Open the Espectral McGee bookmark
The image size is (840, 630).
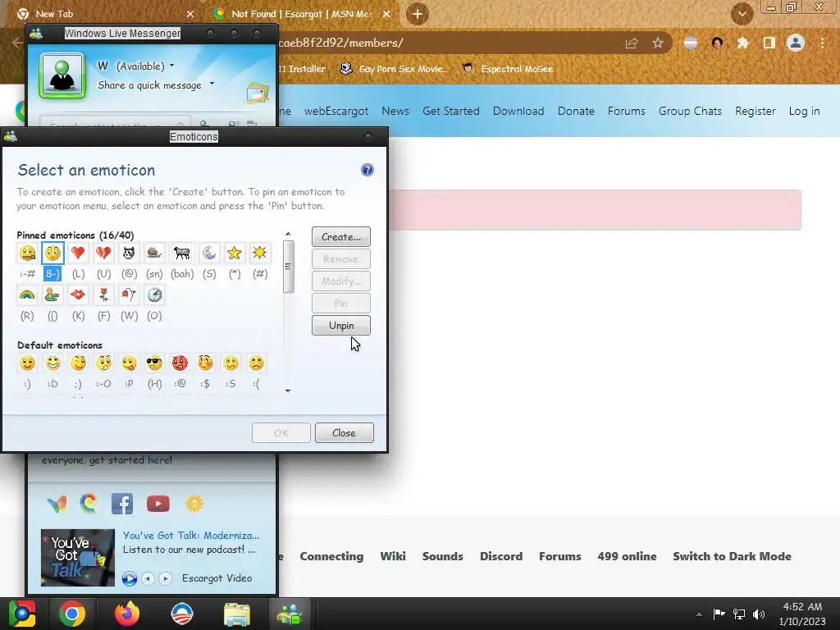(x=507, y=69)
